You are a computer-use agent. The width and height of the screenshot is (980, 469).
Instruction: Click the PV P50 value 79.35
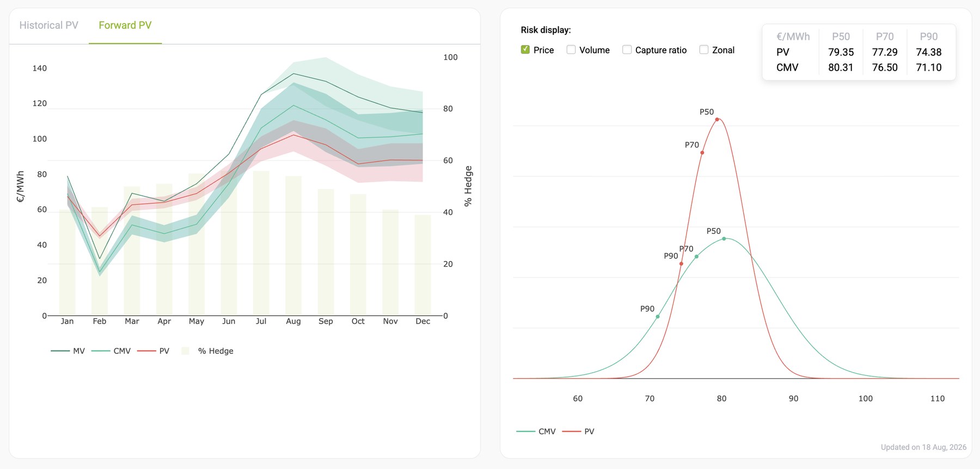(841, 52)
